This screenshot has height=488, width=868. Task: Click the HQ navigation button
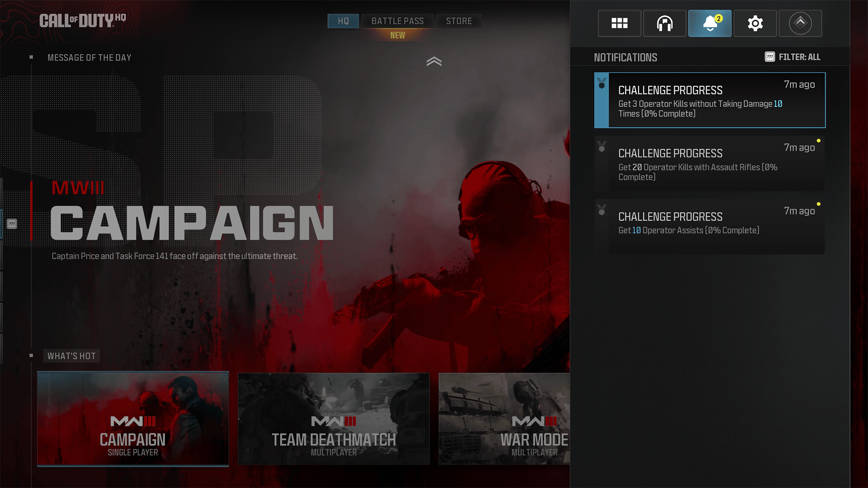tap(344, 21)
